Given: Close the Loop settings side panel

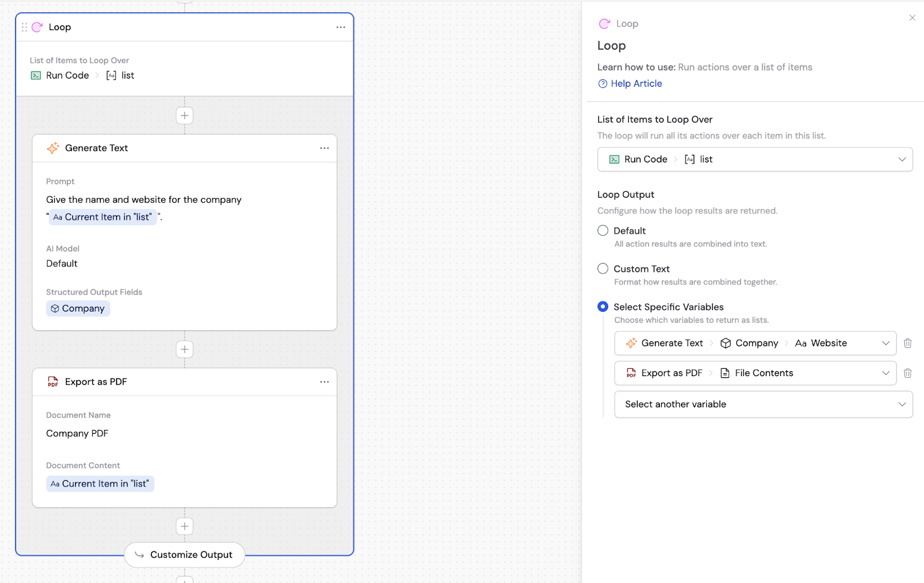Looking at the screenshot, I should pos(912,18).
